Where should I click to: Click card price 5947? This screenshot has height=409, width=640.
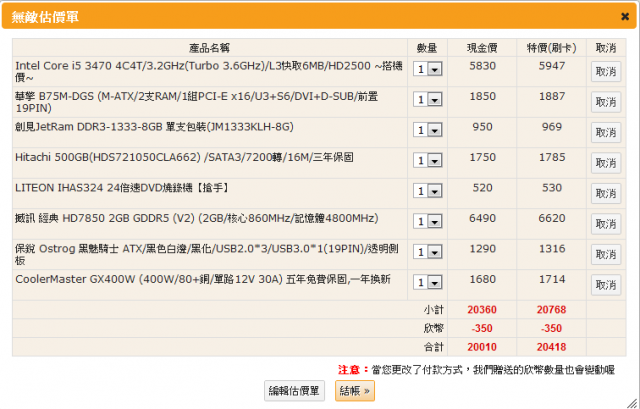552,66
